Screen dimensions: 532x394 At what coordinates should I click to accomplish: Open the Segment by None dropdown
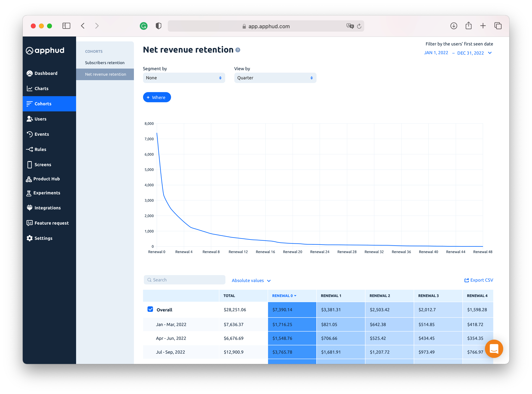click(184, 78)
